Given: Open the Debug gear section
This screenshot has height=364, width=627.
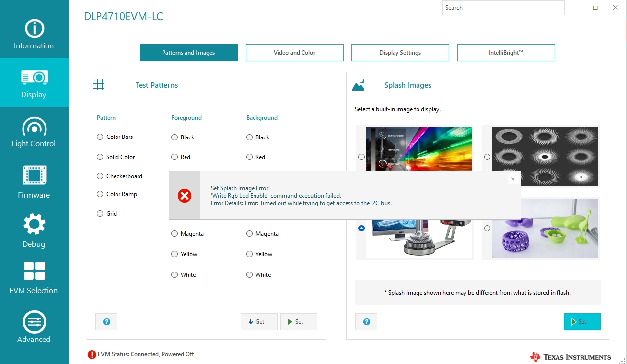Looking at the screenshot, I should click(x=34, y=229).
